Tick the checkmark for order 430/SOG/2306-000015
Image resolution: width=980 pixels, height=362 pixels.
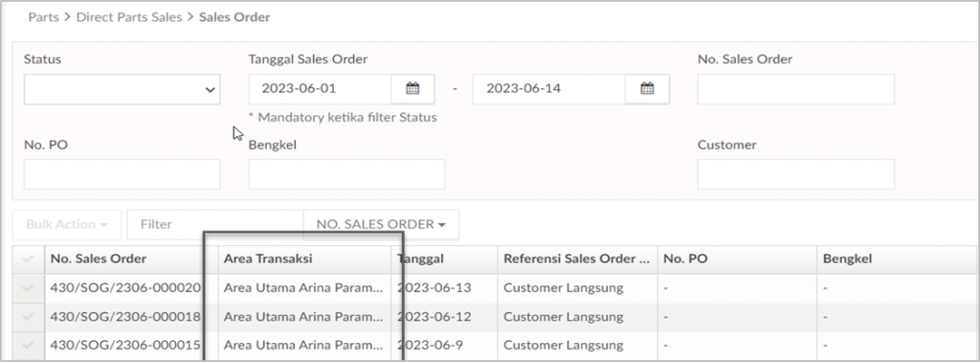(28, 345)
